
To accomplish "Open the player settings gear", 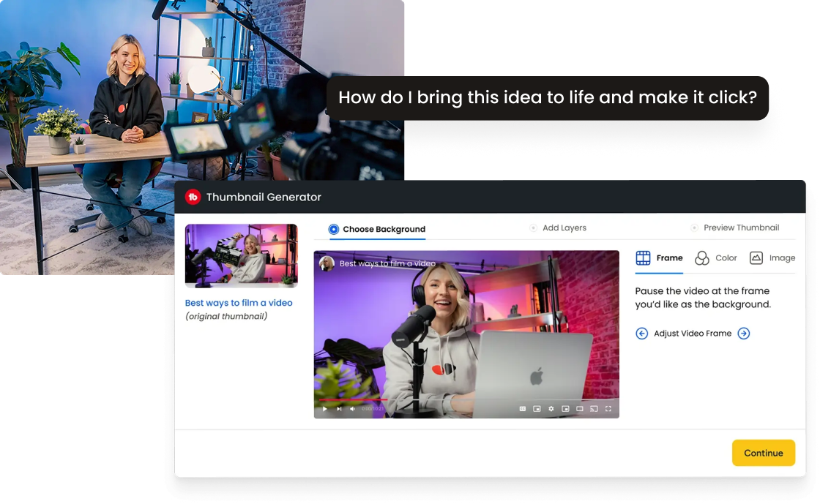I will (551, 409).
